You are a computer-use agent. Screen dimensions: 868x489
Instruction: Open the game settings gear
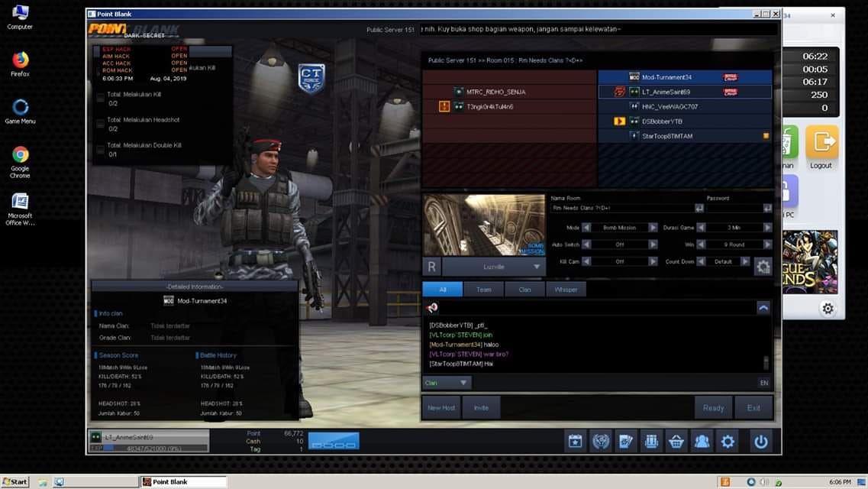[x=728, y=442]
